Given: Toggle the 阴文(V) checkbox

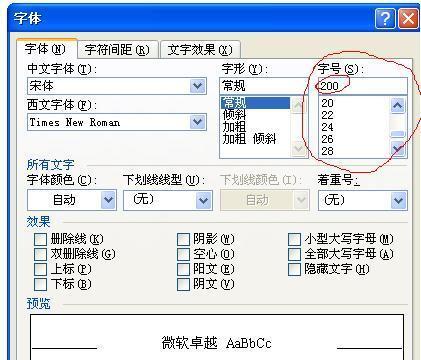Looking at the screenshot, I should pos(183,284).
